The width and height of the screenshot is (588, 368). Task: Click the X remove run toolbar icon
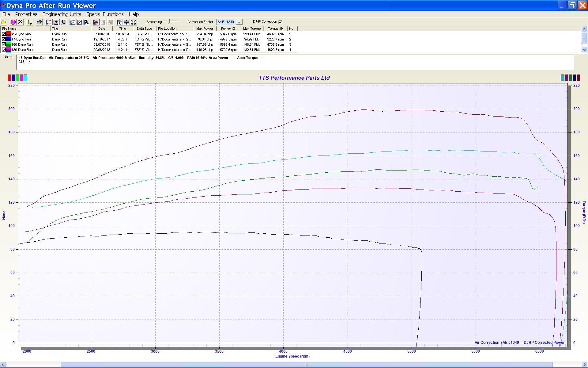pos(20,22)
